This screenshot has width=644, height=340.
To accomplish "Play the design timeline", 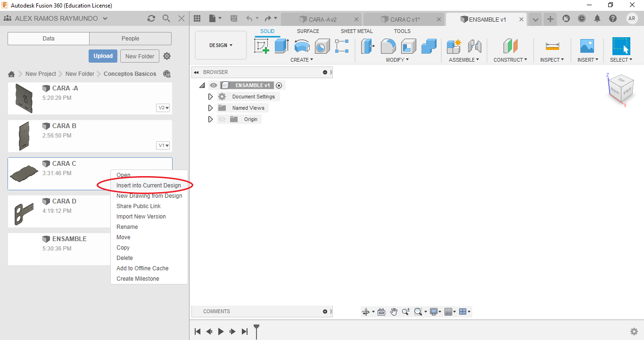I will (221, 332).
